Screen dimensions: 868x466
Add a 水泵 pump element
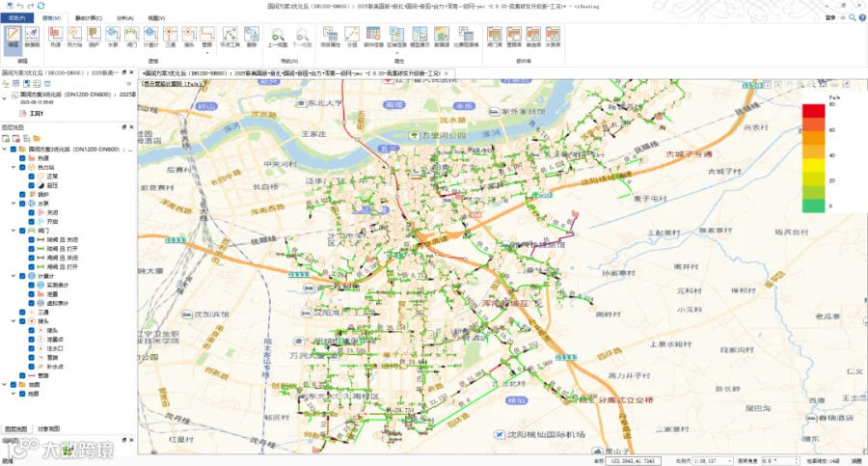pyautogui.click(x=113, y=37)
